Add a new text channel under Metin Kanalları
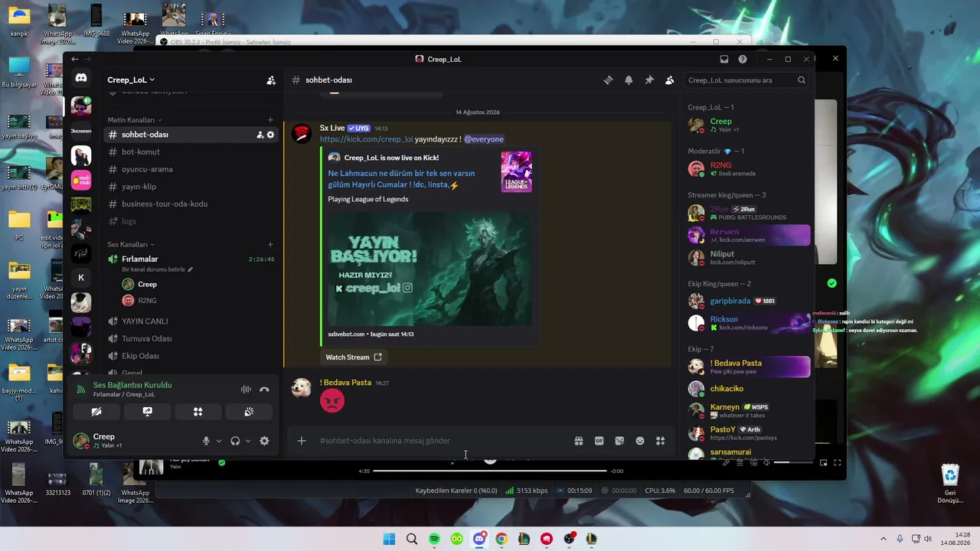 click(x=270, y=120)
